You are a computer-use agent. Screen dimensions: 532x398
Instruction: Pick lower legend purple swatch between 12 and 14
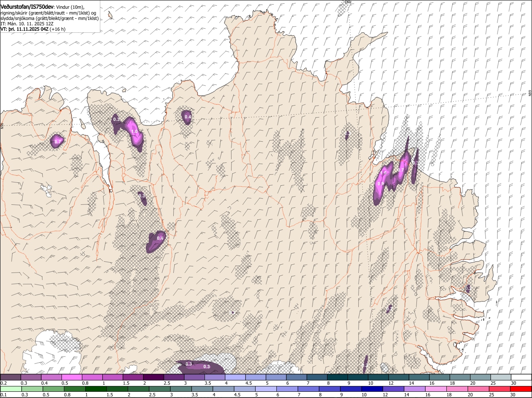click(394, 389)
